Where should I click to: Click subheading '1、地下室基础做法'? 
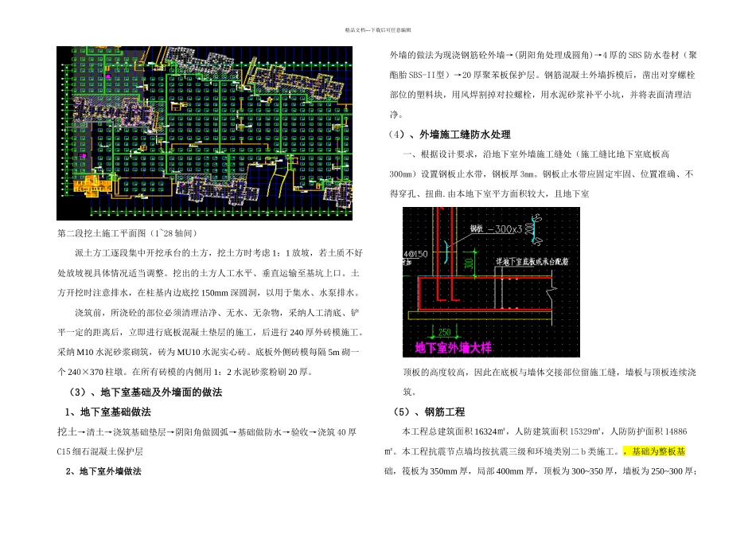108,412
